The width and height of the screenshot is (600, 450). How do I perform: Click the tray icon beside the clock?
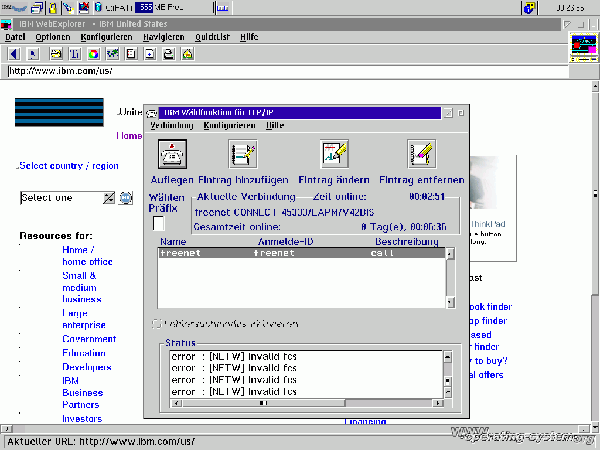[530, 8]
